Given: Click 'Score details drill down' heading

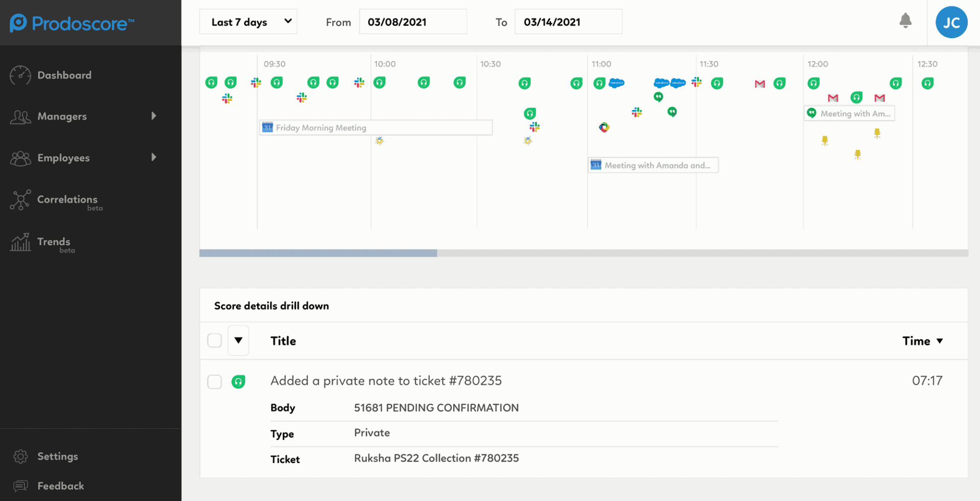Looking at the screenshot, I should pos(272,306).
